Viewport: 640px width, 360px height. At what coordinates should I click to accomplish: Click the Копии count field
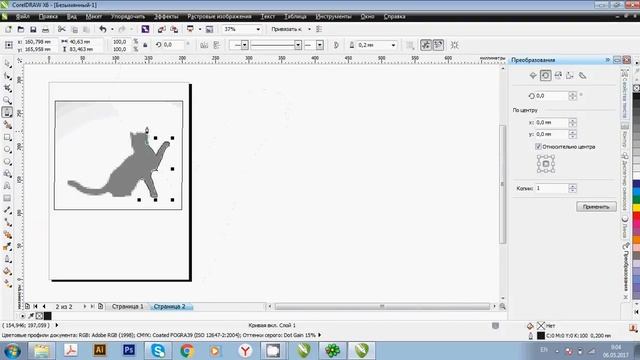click(552, 189)
